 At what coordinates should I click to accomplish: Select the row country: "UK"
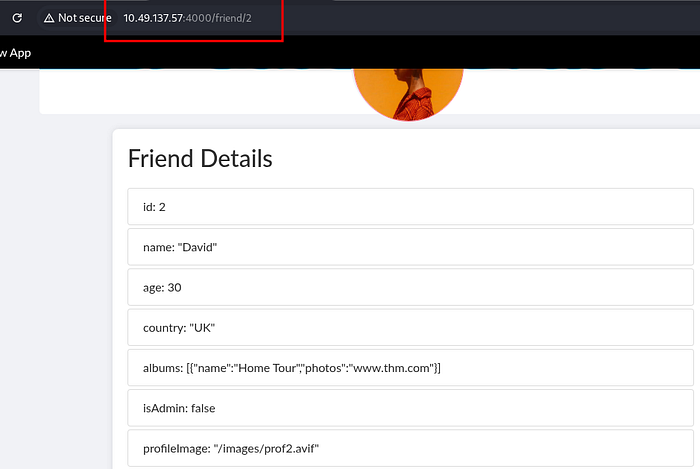410,327
